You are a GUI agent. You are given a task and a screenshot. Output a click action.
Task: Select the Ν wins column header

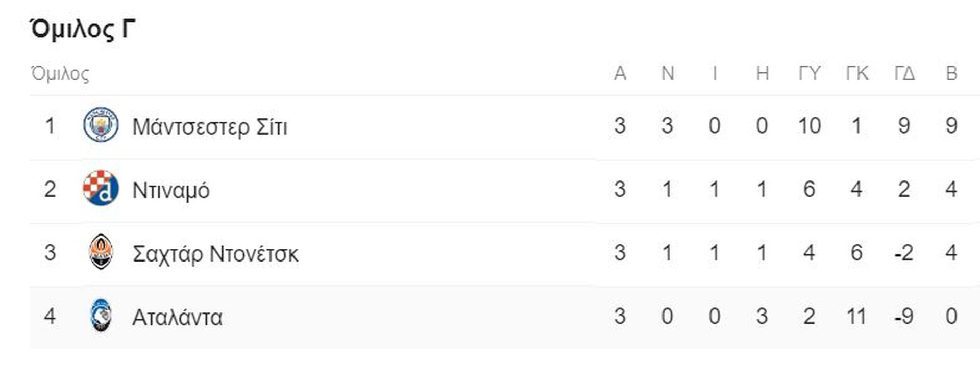668,73
